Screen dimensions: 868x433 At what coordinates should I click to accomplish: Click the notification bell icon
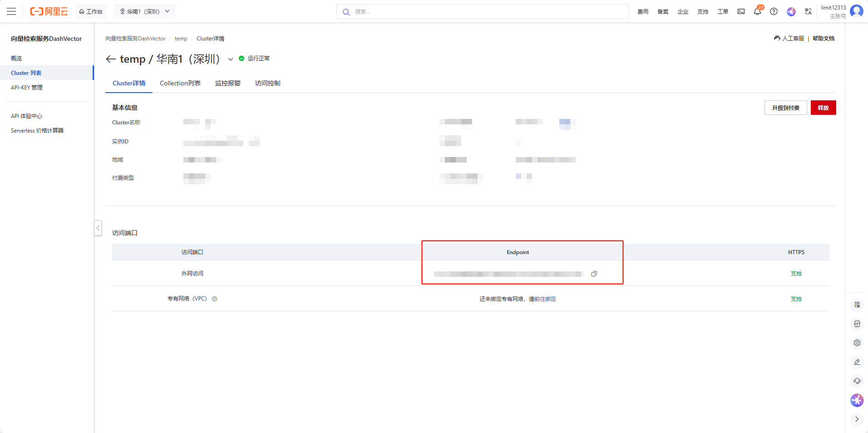(x=757, y=11)
